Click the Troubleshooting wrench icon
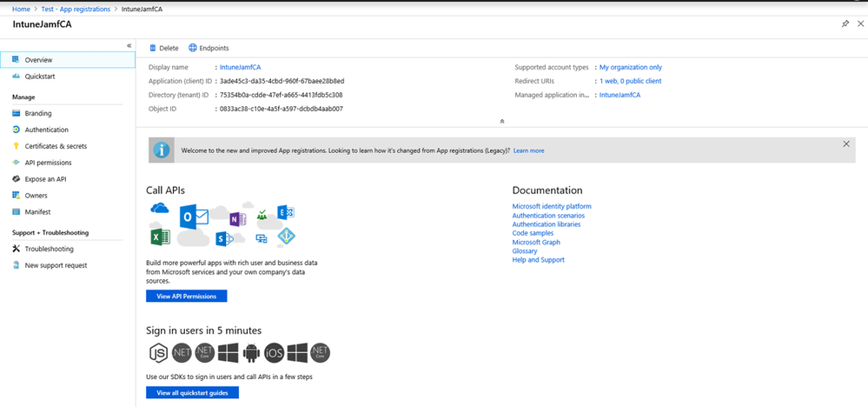This screenshot has width=868, height=407. pyautogui.click(x=16, y=249)
